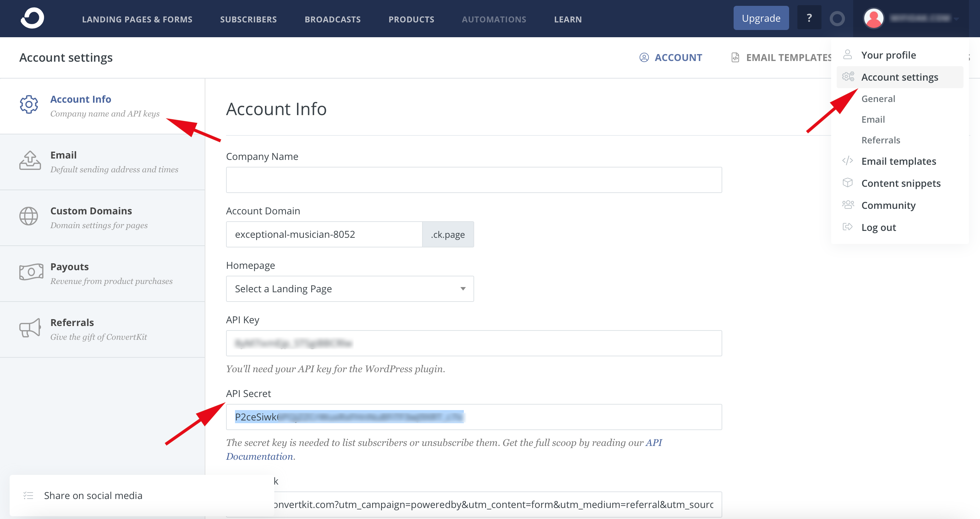Open the Products menu
The image size is (980, 519).
[x=411, y=19]
